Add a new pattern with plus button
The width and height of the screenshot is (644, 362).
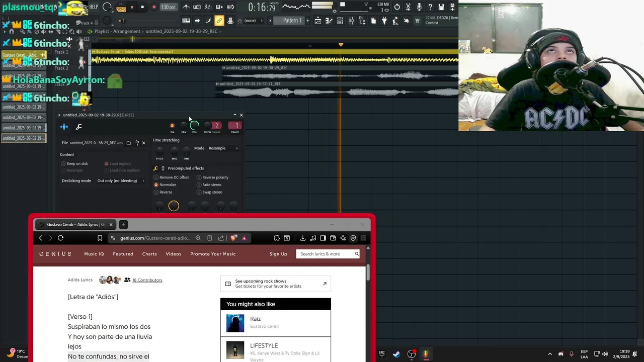click(x=308, y=21)
